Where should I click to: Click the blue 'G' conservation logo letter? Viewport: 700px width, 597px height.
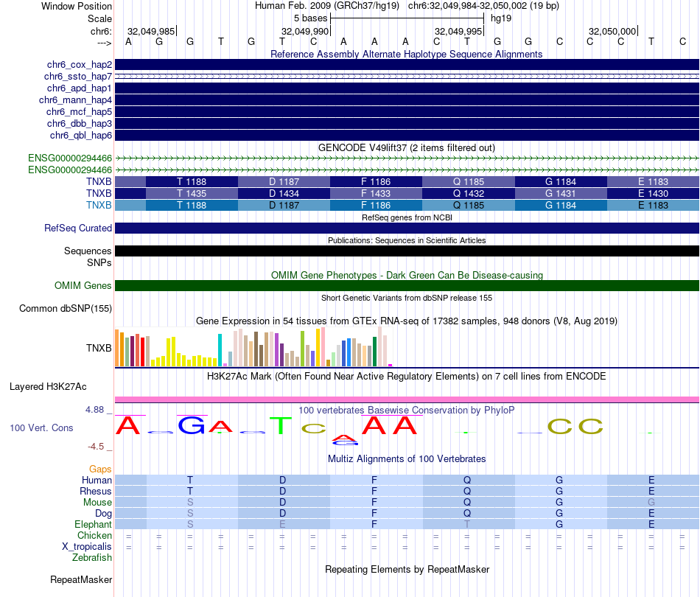[192, 425]
